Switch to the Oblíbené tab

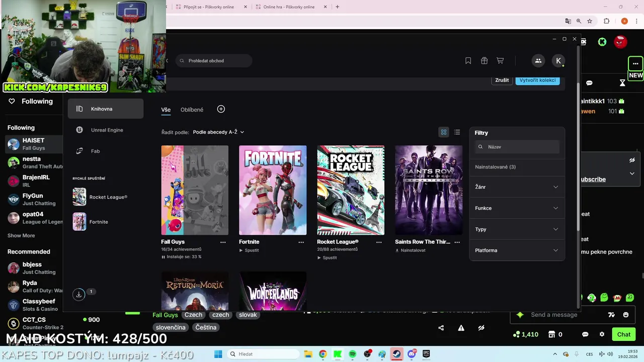pyautogui.click(x=192, y=110)
